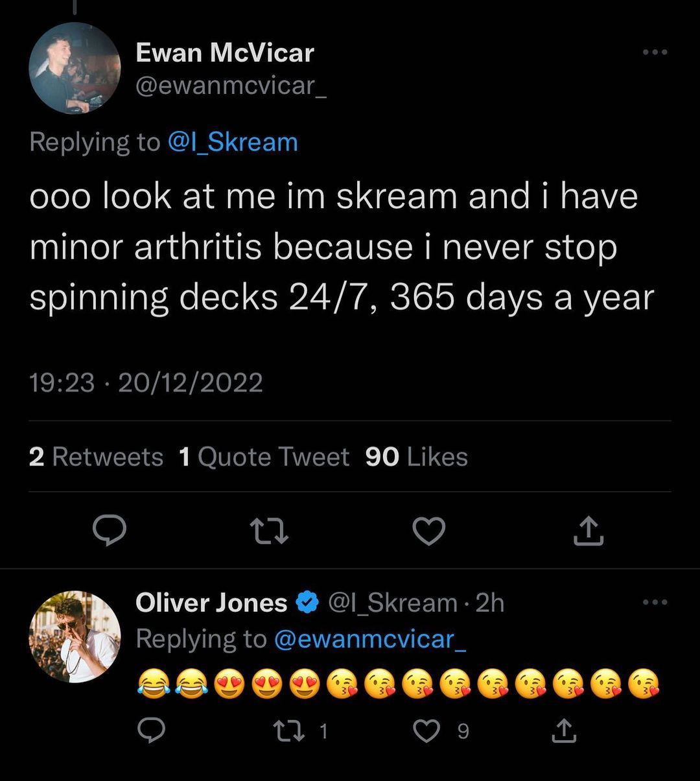View the 1 Quote Tweet list

click(x=264, y=457)
